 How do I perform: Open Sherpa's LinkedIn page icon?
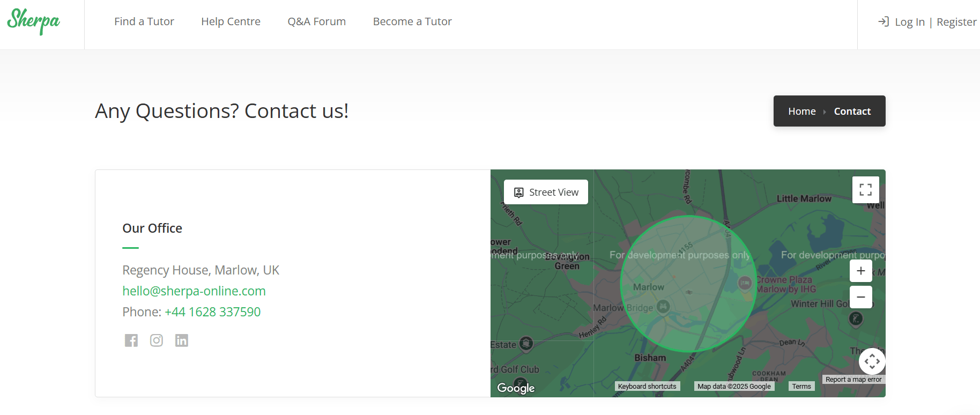point(182,340)
